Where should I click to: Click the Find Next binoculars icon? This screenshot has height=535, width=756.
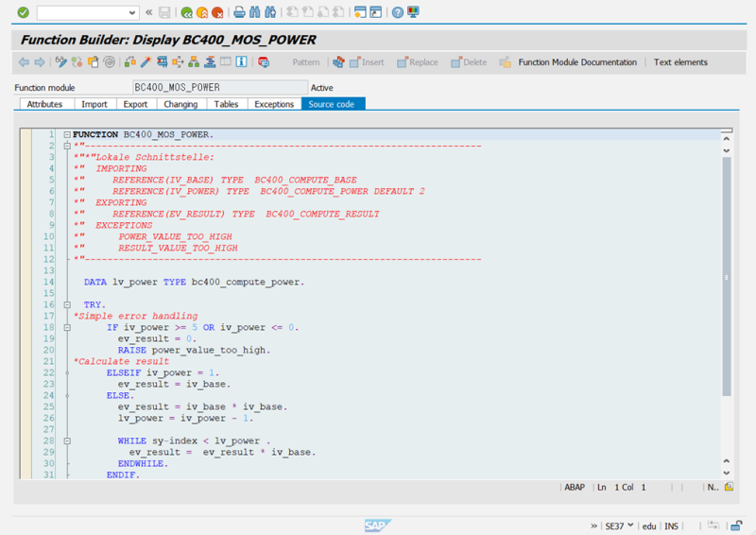click(270, 12)
